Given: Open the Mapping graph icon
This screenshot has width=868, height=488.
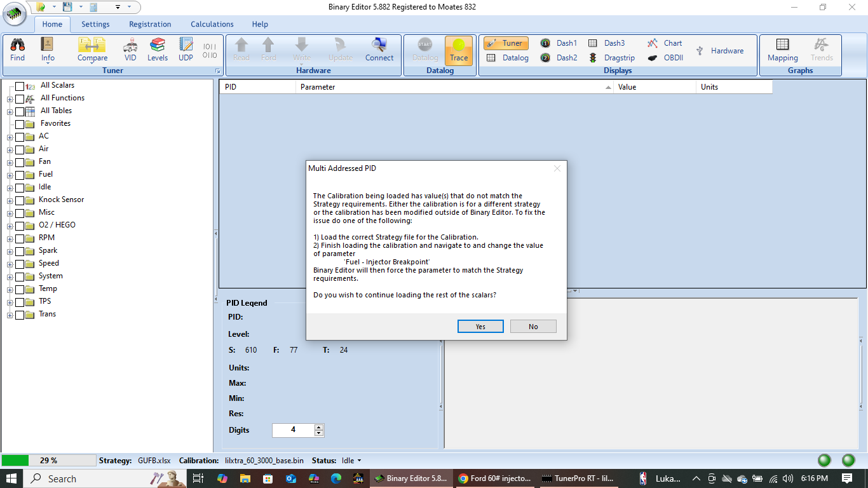Looking at the screenshot, I should [782, 50].
